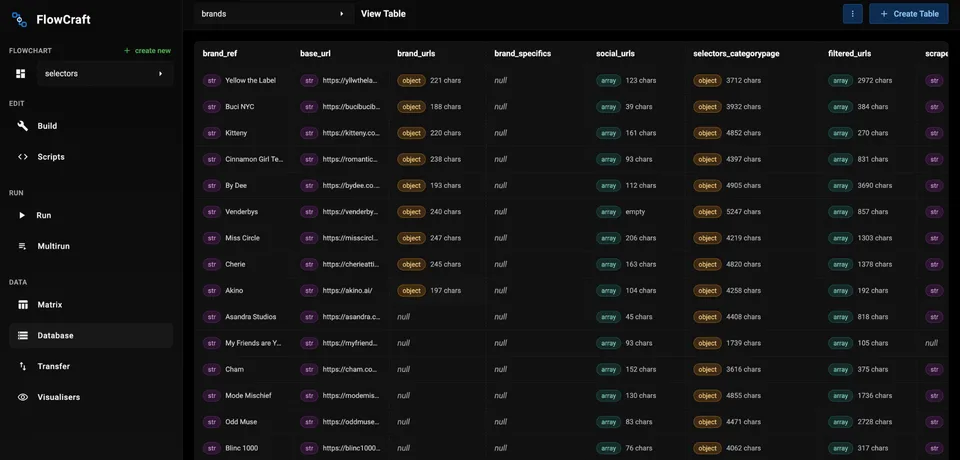Click the Run play icon
Viewport: 960px width, 460px height.
click(22, 216)
